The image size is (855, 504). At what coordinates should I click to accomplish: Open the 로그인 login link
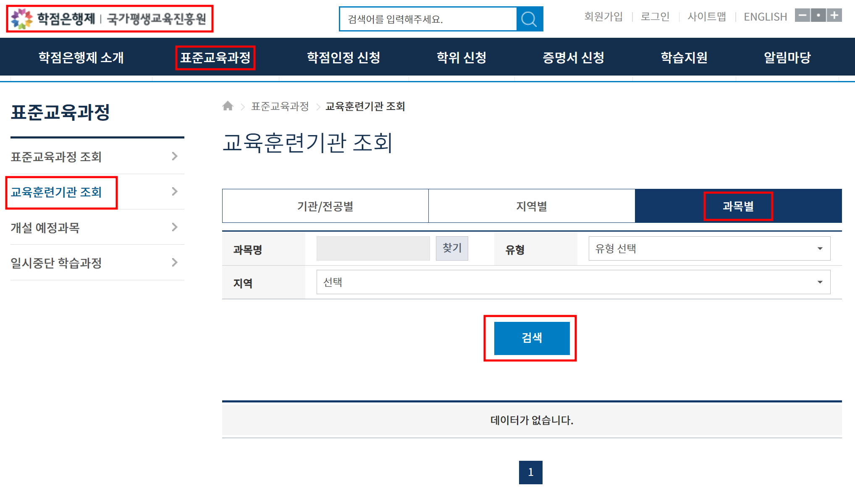pyautogui.click(x=655, y=16)
